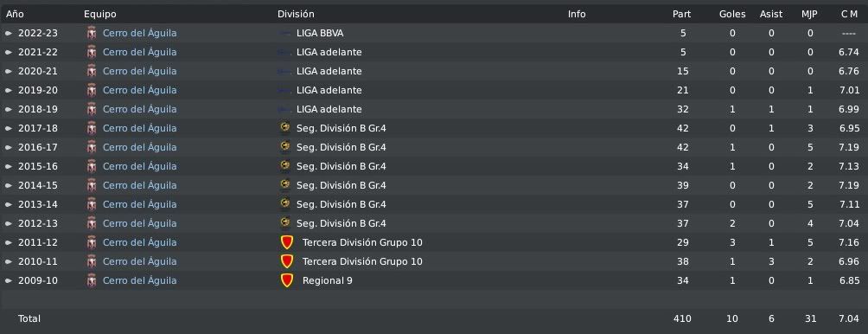
Task: Select the LIGA adelante text in 2019-20 row
Action: point(329,90)
